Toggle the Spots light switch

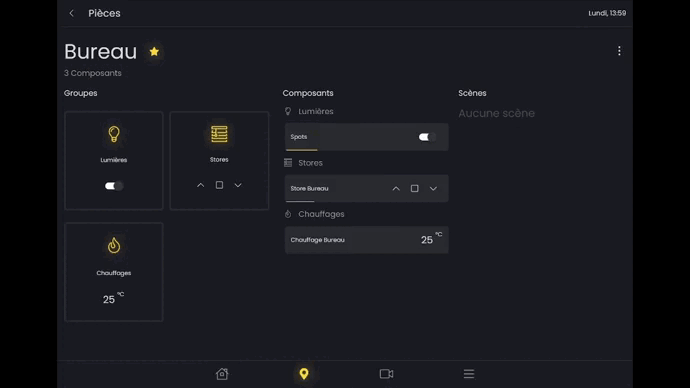tap(427, 137)
